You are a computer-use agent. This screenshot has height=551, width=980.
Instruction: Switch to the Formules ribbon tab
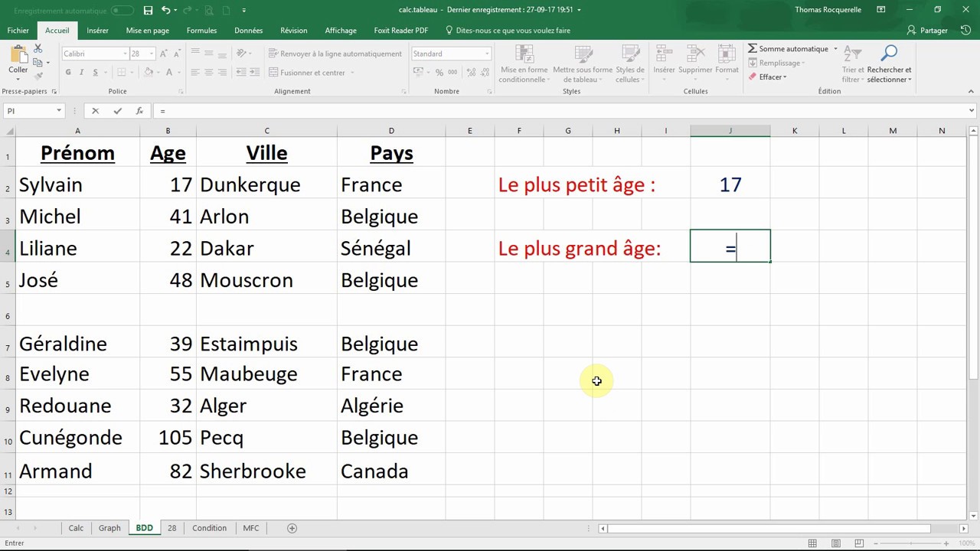(x=201, y=31)
